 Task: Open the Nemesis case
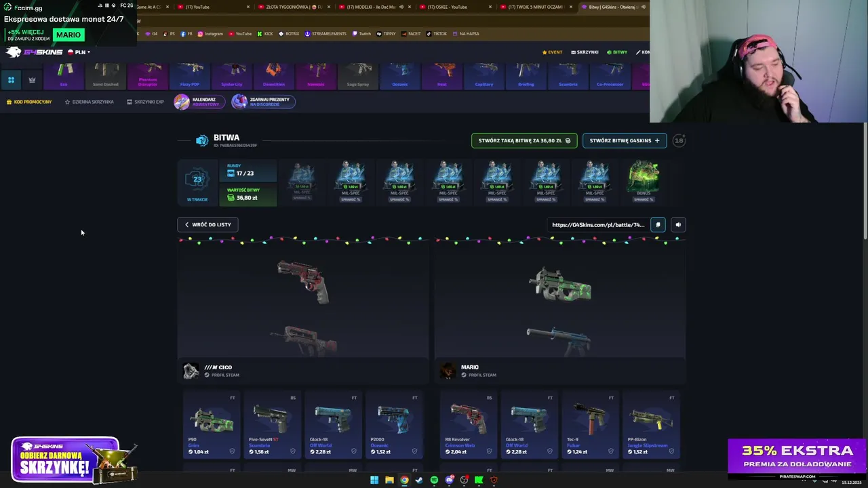click(316, 75)
